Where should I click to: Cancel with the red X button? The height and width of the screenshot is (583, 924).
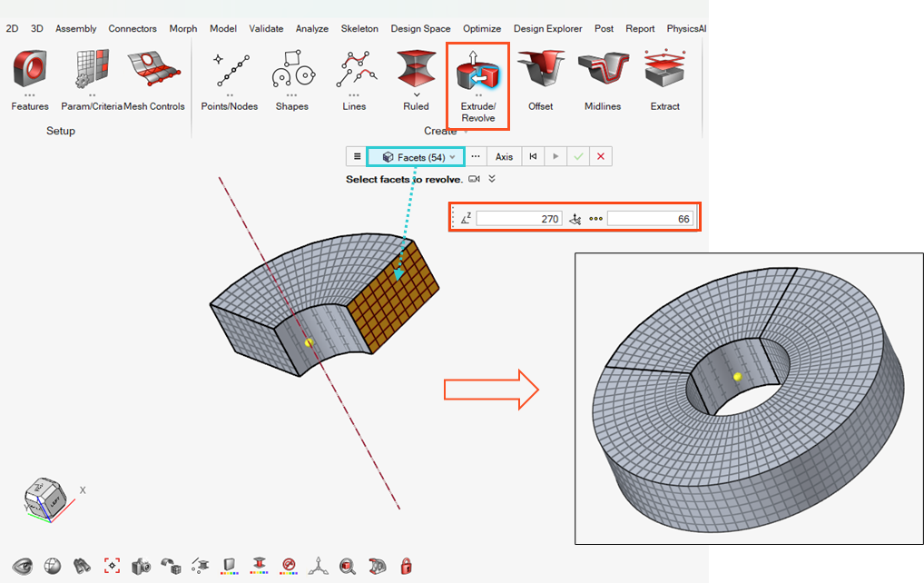pos(601,157)
